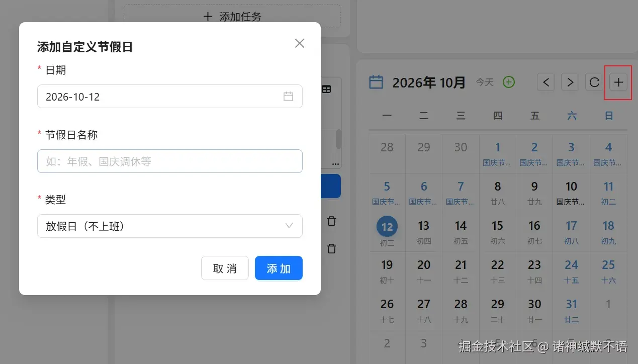Go to next month with right arrow

pos(570,82)
